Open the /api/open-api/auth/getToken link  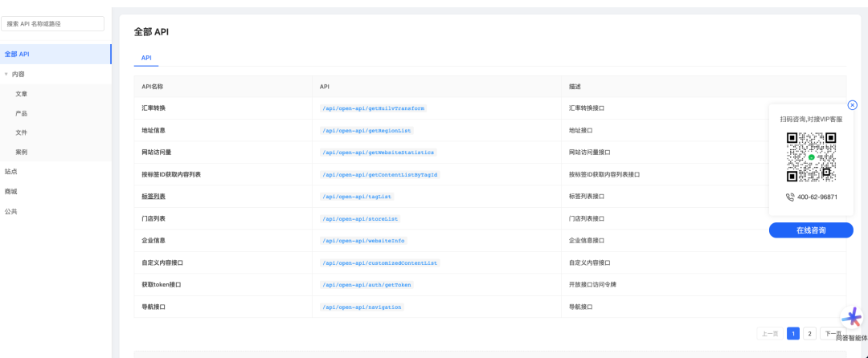[x=366, y=285]
